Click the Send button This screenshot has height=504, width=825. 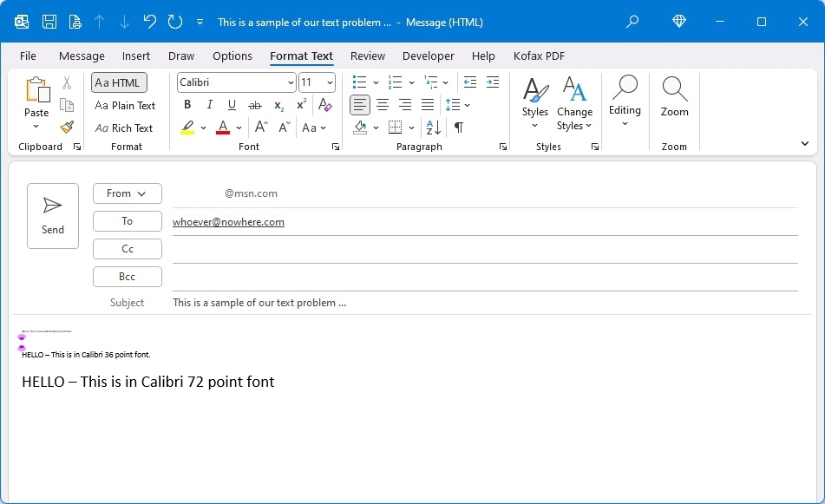point(52,215)
